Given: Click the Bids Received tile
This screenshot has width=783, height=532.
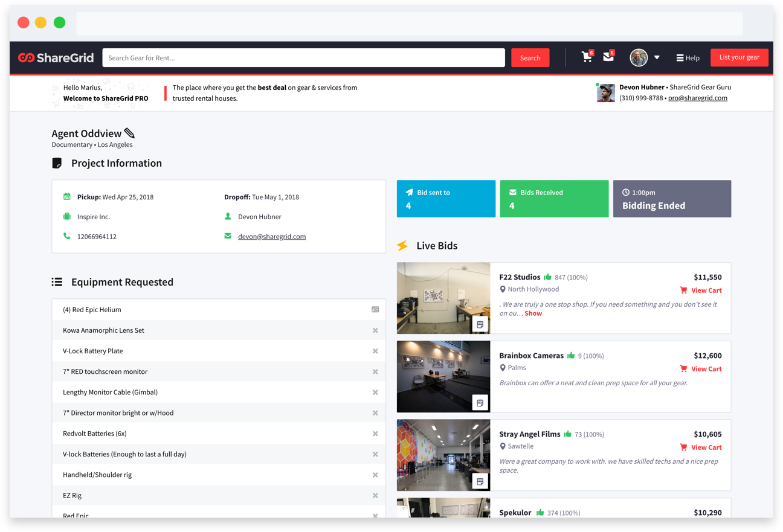Looking at the screenshot, I should [554, 199].
